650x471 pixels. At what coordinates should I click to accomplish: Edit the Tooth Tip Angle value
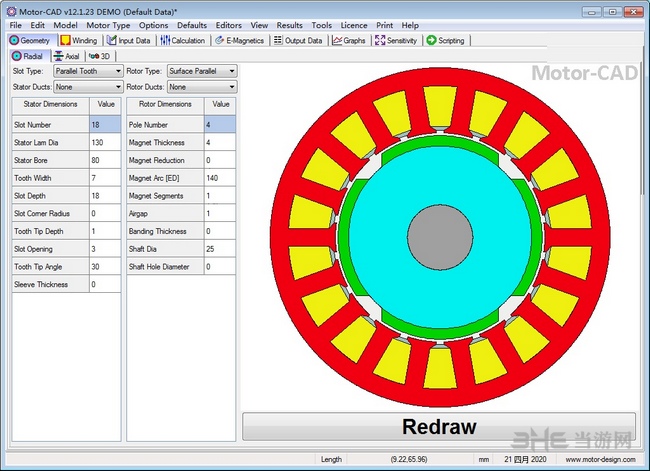[105, 267]
